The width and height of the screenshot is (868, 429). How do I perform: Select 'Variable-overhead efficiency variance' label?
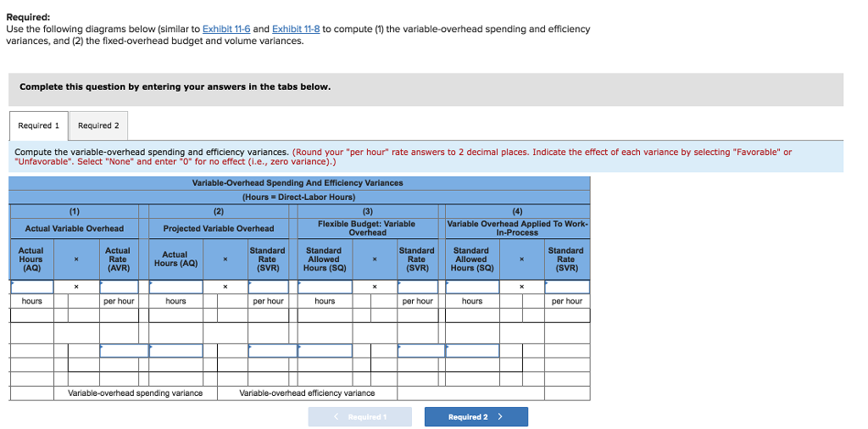click(307, 393)
